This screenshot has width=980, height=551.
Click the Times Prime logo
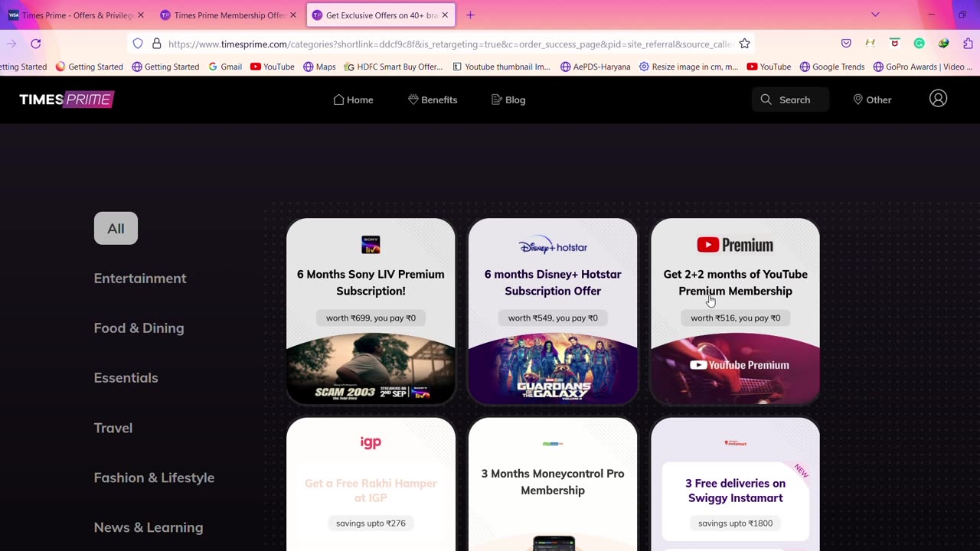[x=67, y=99]
